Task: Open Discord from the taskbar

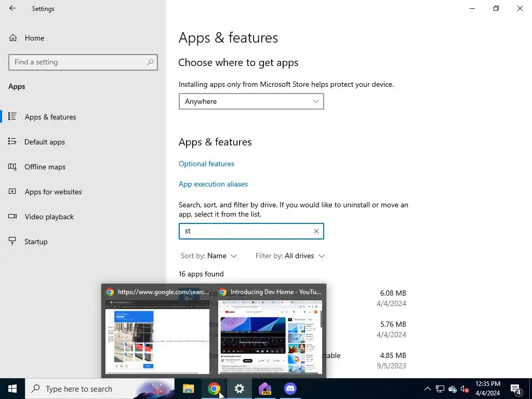Action: pos(290,389)
